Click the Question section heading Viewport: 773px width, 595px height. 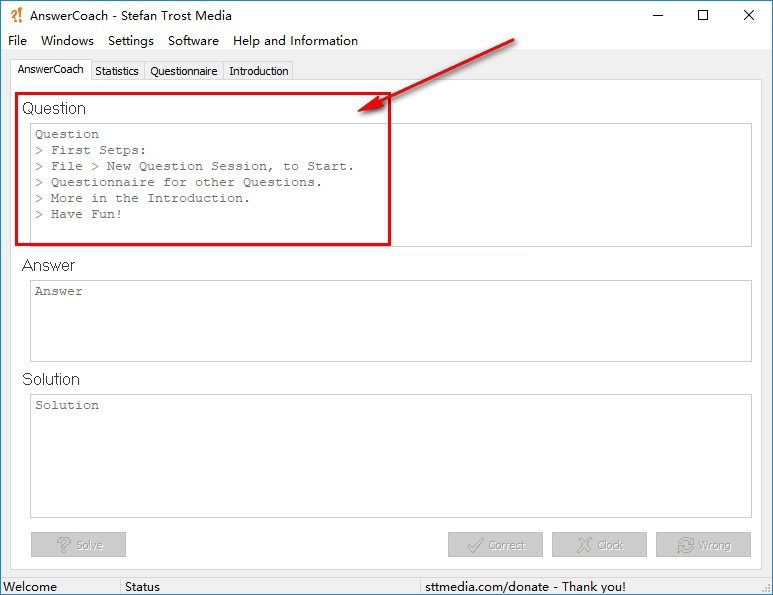click(x=54, y=108)
